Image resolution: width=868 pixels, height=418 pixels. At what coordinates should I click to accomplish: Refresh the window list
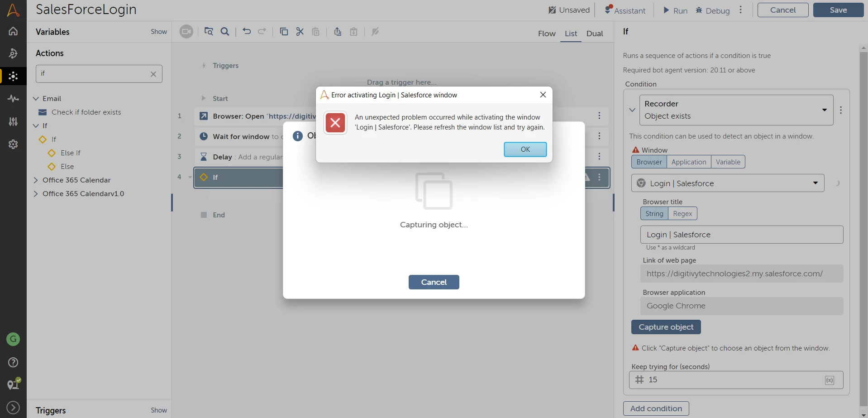coord(838,183)
